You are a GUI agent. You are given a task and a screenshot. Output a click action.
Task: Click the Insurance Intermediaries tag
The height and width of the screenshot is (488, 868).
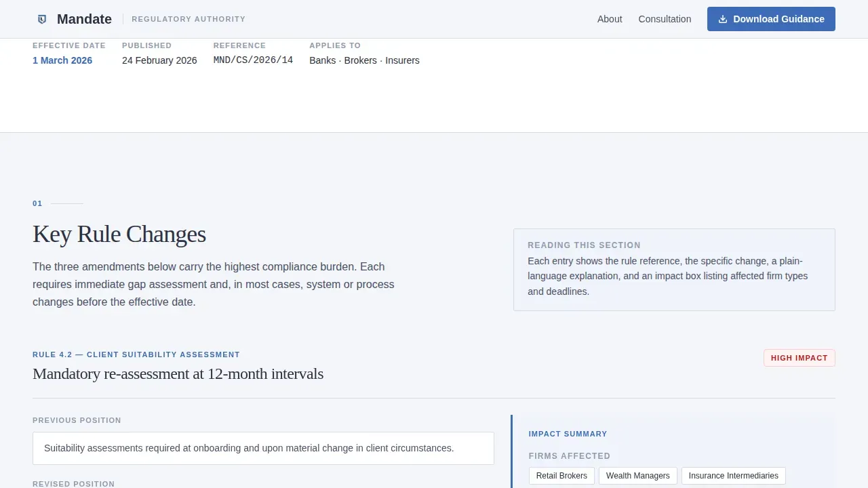(x=733, y=476)
